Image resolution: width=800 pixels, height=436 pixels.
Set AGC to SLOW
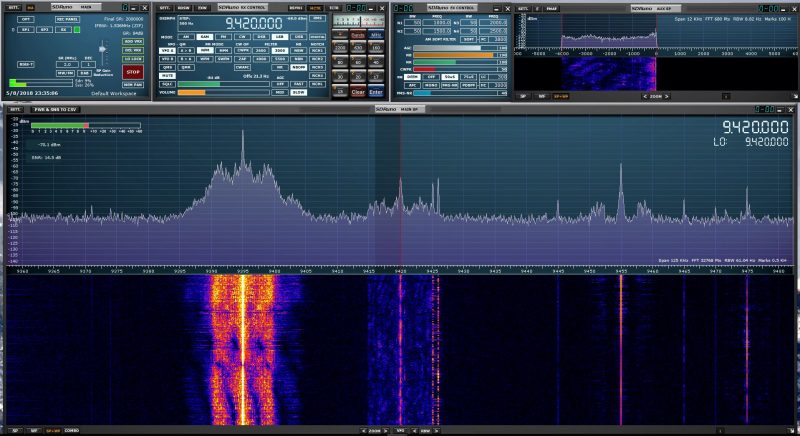(298, 92)
